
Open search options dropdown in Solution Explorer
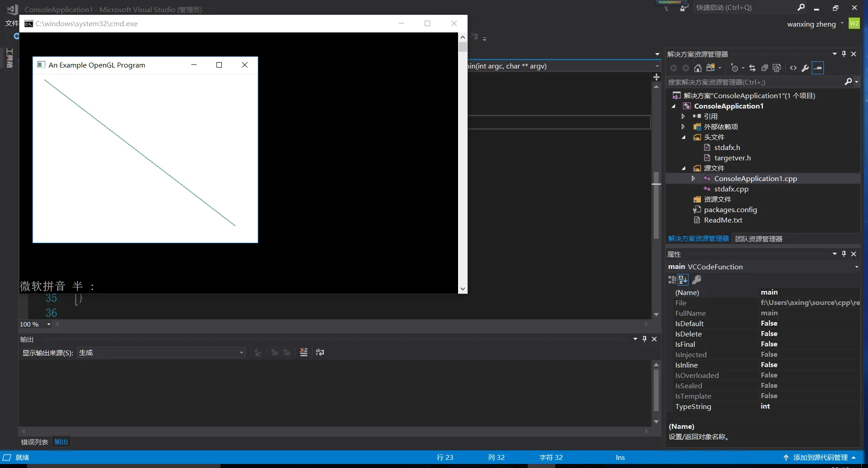click(856, 82)
